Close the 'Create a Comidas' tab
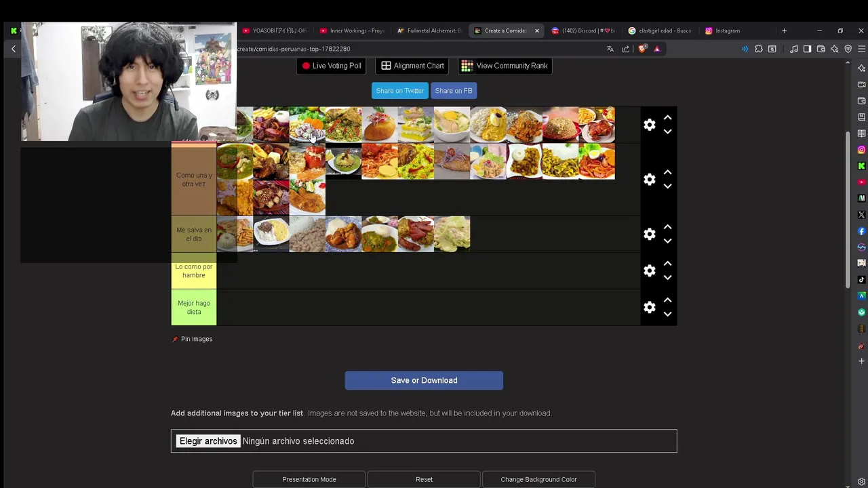The height and width of the screenshot is (488, 868). [x=537, y=30]
